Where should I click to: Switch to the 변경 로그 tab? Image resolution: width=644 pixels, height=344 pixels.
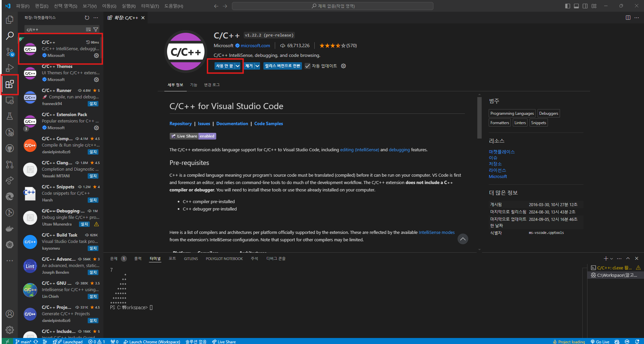(x=212, y=85)
